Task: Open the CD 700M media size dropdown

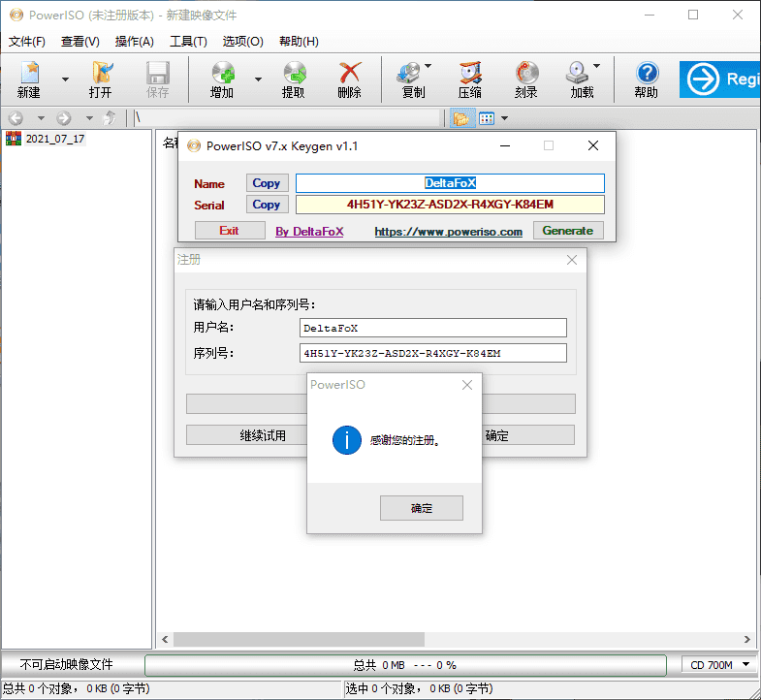Action: [720, 665]
